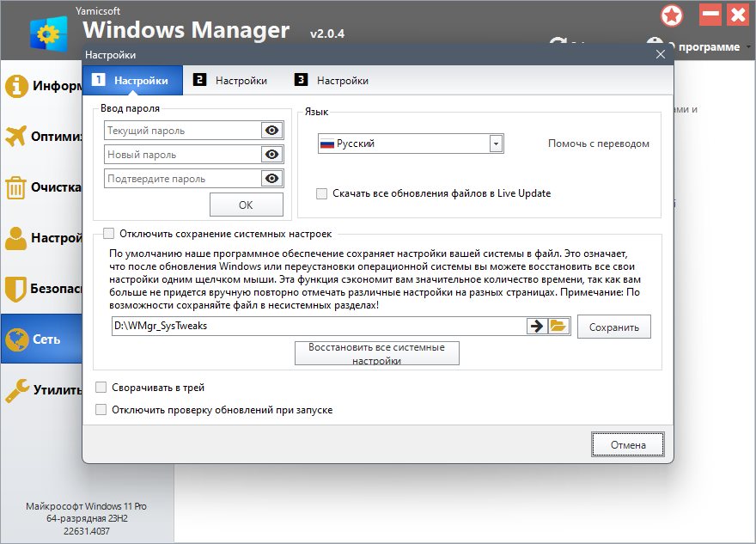Open the help with translation link

tap(598, 144)
